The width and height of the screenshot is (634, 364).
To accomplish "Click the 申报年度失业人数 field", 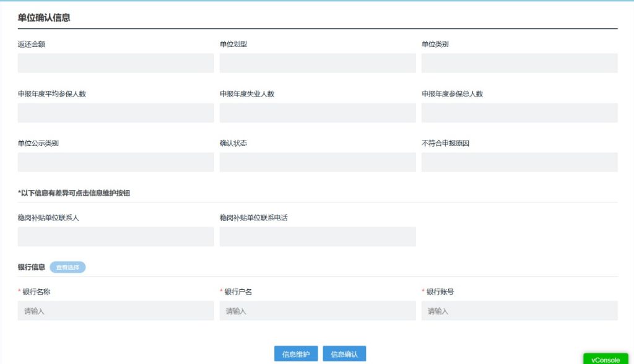I will point(318,113).
